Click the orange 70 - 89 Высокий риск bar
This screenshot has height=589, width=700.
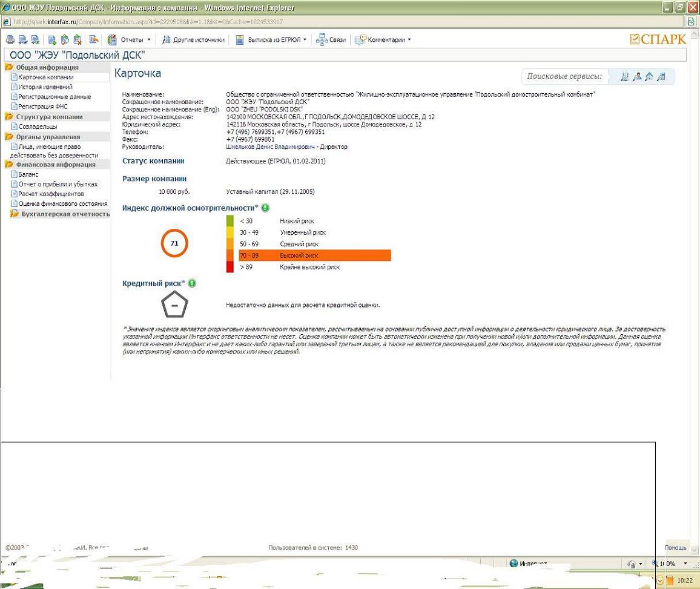314,255
